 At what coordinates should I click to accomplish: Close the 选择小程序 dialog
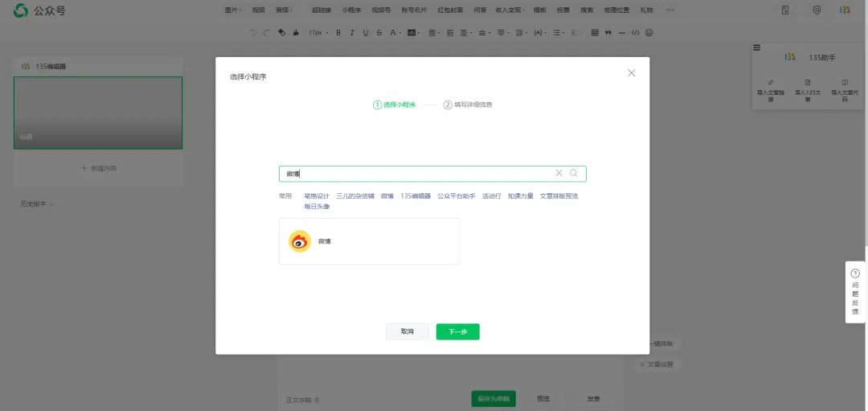[x=631, y=73]
